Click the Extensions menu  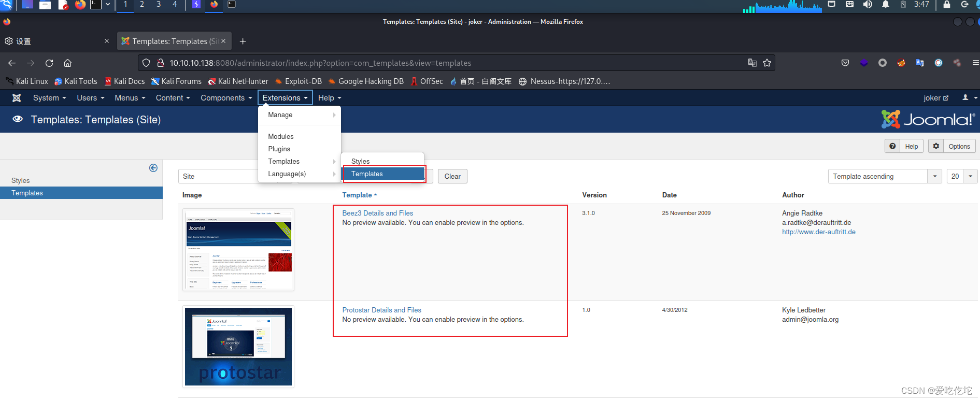point(285,98)
